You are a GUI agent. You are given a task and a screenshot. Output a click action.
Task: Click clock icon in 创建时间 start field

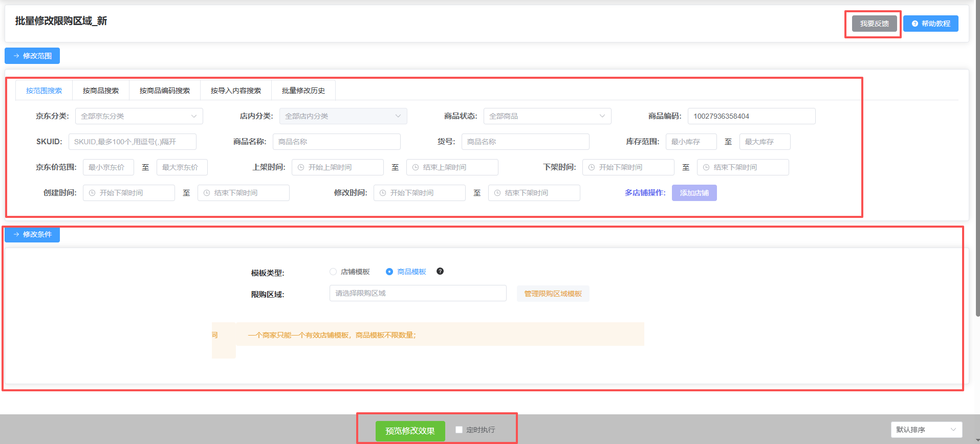[92, 193]
